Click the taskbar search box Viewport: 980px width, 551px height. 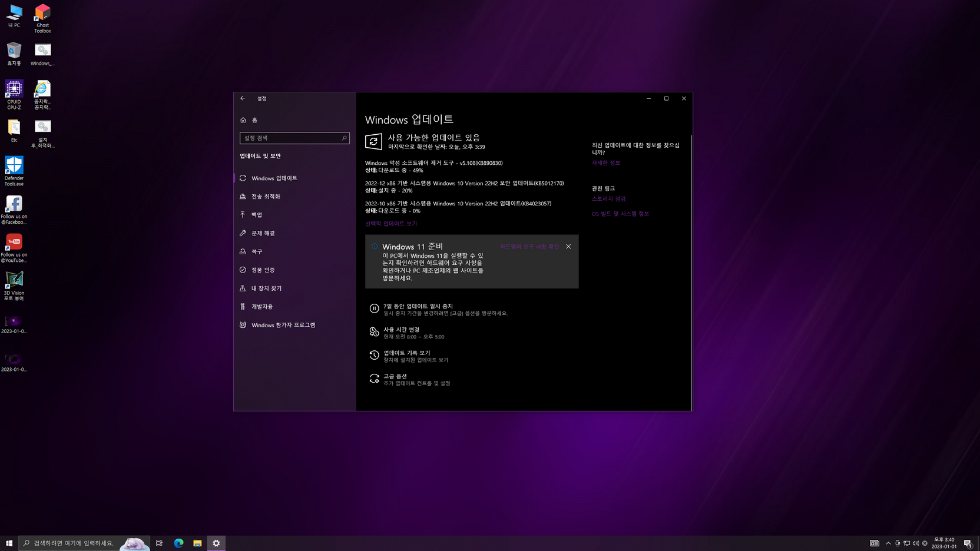84,543
